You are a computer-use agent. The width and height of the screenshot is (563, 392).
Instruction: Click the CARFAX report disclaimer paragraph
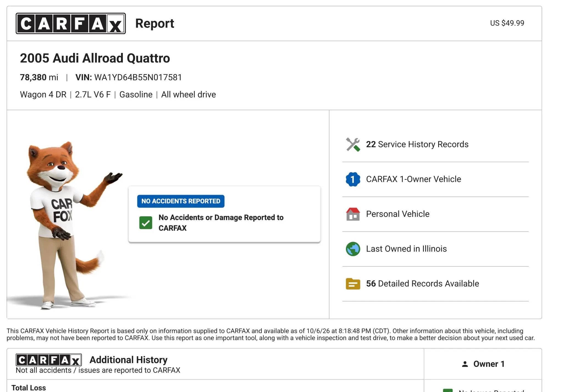(271, 334)
